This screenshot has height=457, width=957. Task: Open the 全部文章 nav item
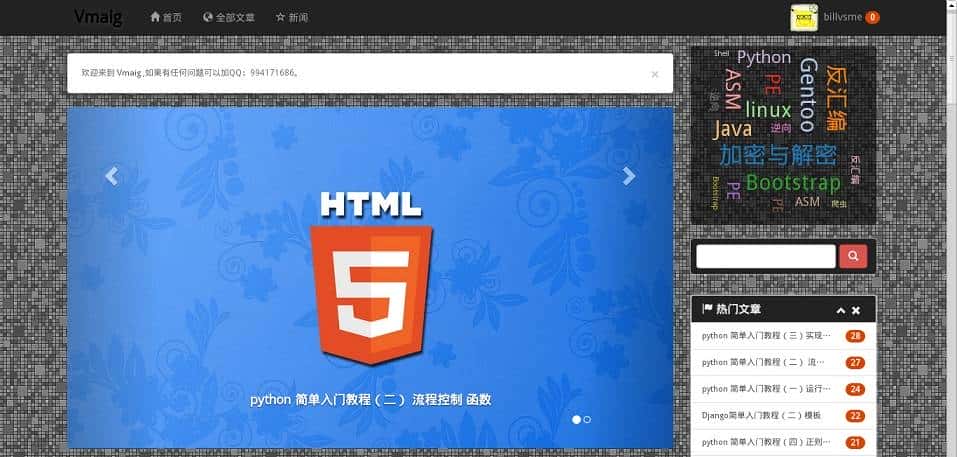tap(228, 17)
